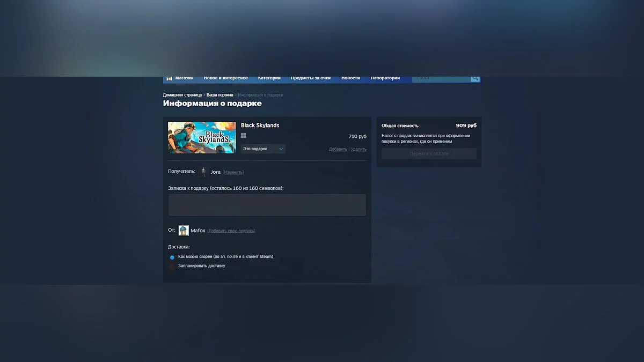Open the Black Skylands game thumbnail
Image resolution: width=644 pixels, height=362 pixels.
tap(202, 138)
